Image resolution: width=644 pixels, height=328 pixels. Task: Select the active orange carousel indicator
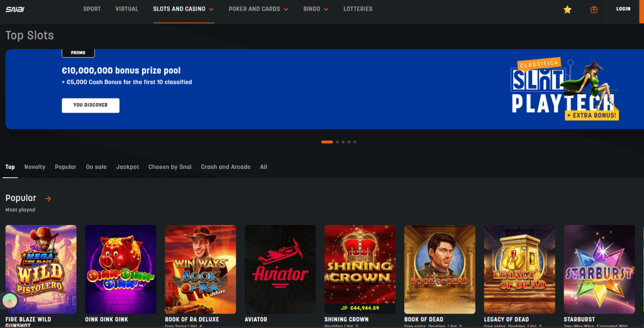coord(327,142)
